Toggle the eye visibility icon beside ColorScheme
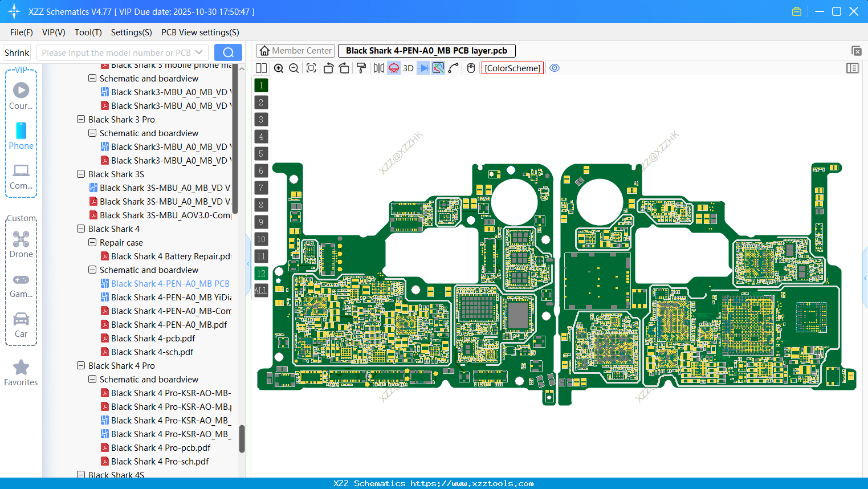868x489 pixels. (x=555, y=68)
